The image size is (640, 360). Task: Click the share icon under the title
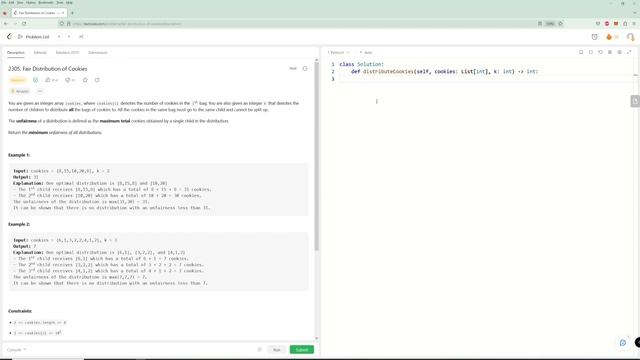pyautogui.click(x=97, y=80)
